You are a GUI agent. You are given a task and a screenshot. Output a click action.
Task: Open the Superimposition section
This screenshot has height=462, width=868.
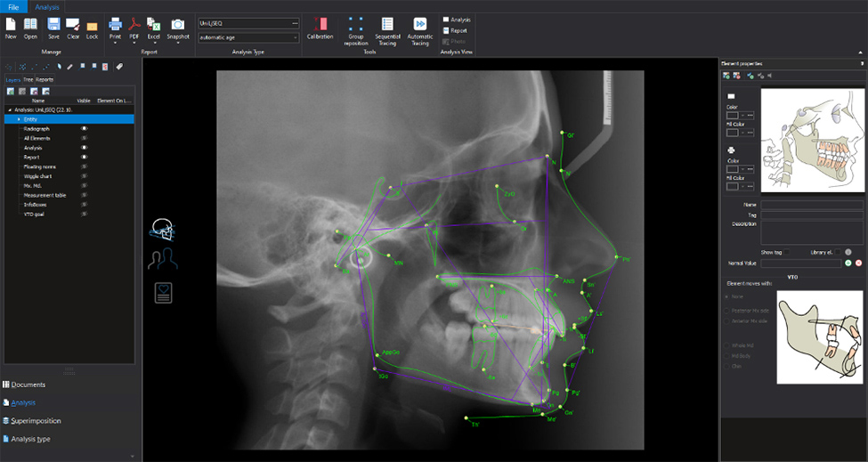click(36, 420)
